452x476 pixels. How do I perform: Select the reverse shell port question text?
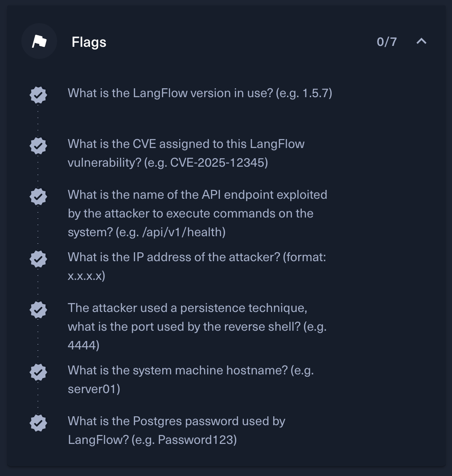[197, 327]
